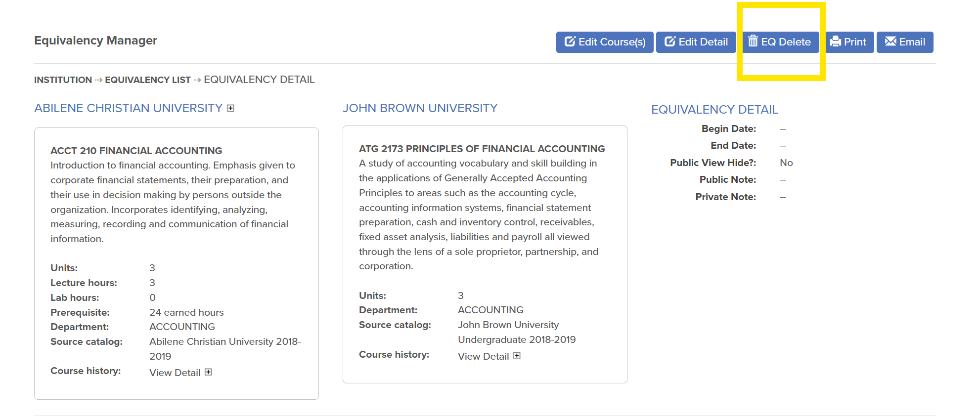Image resolution: width=980 pixels, height=418 pixels.
Task: Expand plus icon next to ATG 2173 View Detail
Action: coord(517,356)
